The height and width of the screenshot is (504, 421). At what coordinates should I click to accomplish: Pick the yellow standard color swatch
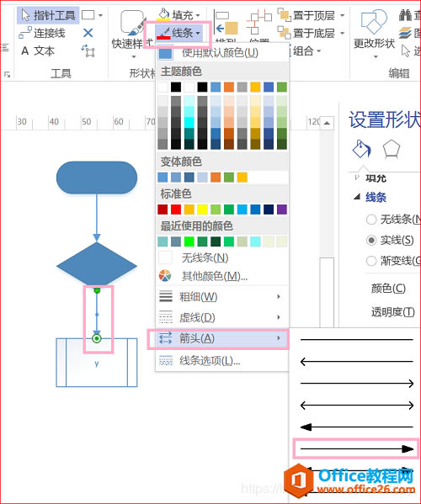202,210
